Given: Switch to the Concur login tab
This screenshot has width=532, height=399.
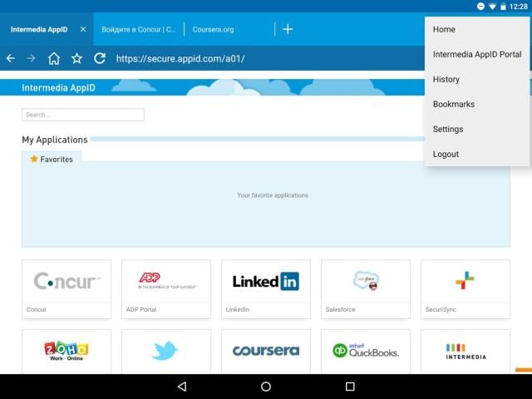Looking at the screenshot, I should [138, 29].
